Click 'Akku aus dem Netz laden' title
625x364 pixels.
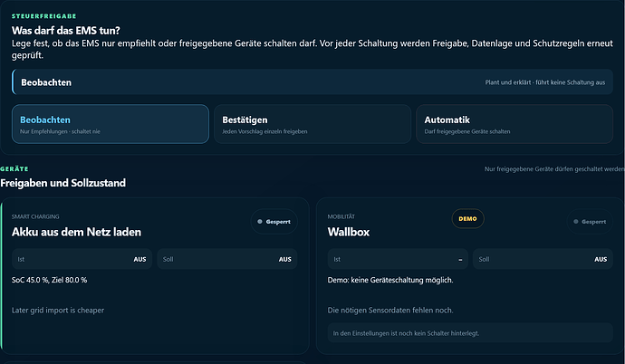tap(76, 232)
